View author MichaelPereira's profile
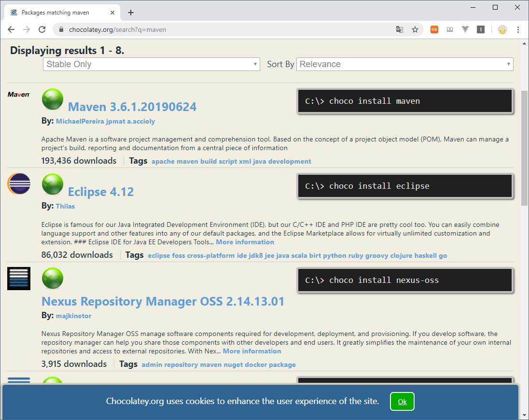 pyautogui.click(x=80, y=122)
